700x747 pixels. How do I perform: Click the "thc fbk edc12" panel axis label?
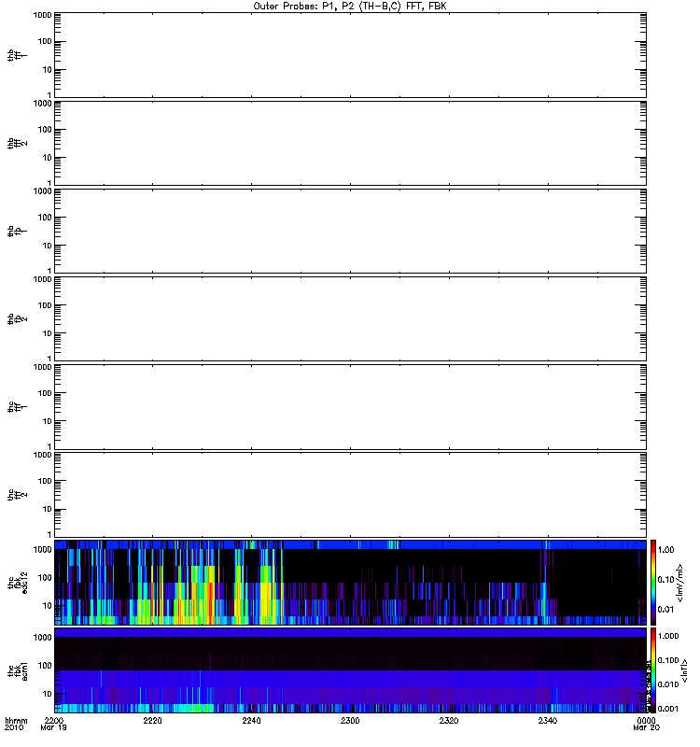click(x=18, y=583)
